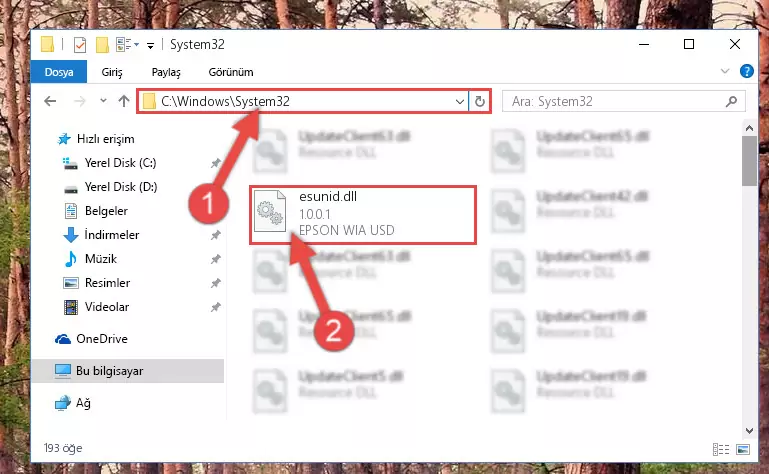This screenshot has height=474, width=769.
Task: Open İndirmeler folder in sidebar
Action: tap(101, 235)
